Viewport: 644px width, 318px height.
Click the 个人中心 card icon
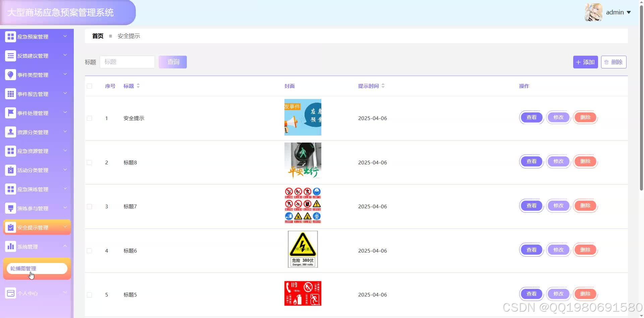coord(10,293)
